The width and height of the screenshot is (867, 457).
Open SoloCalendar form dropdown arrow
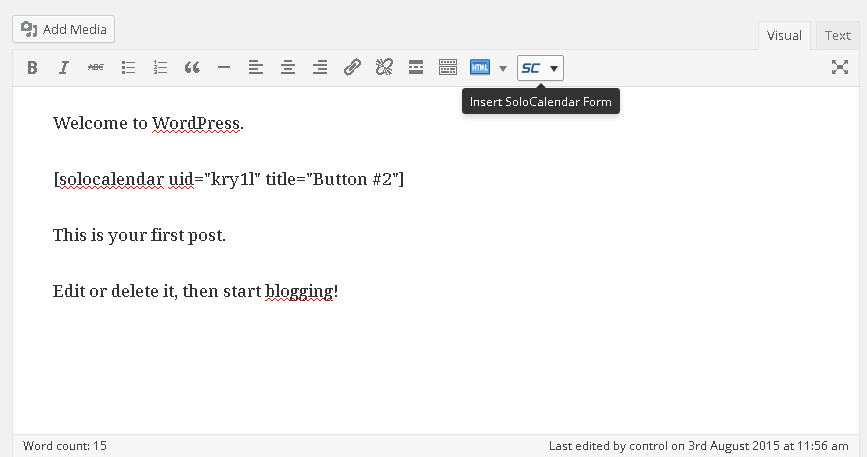coord(553,69)
